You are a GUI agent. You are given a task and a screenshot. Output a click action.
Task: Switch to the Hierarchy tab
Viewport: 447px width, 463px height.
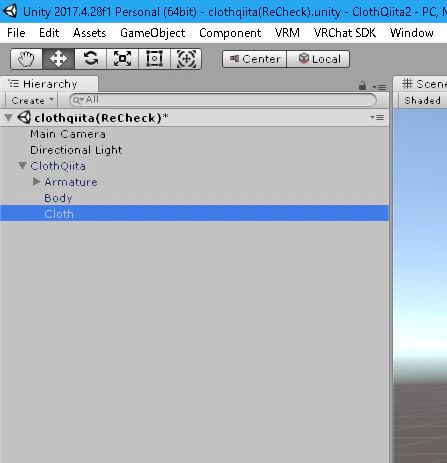(49, 84)
